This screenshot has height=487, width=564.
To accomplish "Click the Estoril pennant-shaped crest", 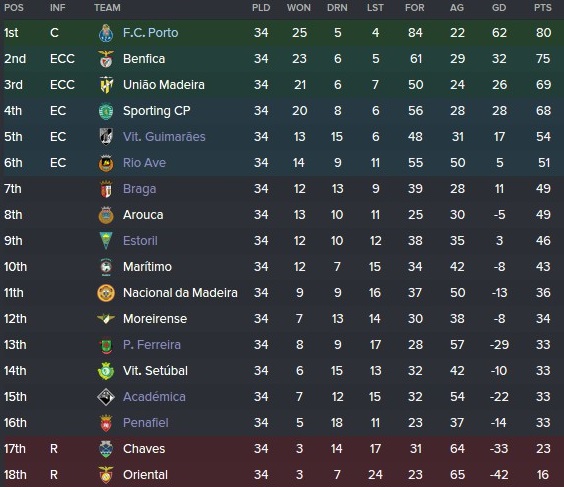I will [x=106, y=241].
